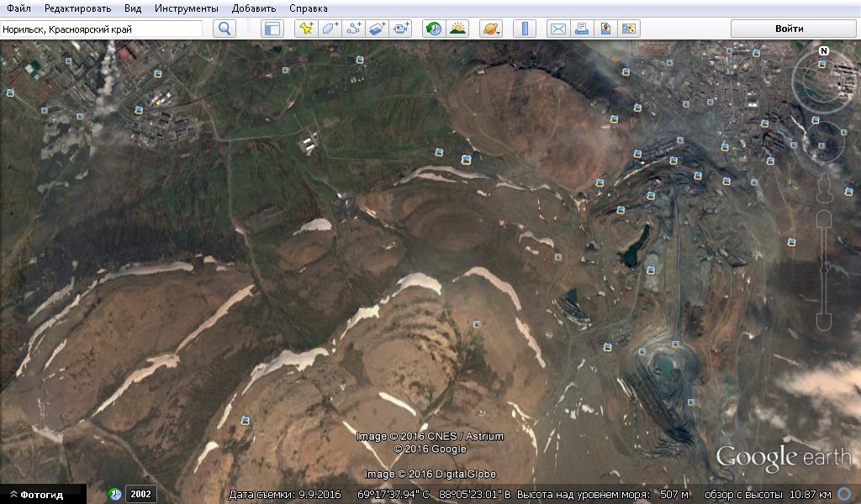Show historical imagery with the toolbar clock icon

coord(433,29)
